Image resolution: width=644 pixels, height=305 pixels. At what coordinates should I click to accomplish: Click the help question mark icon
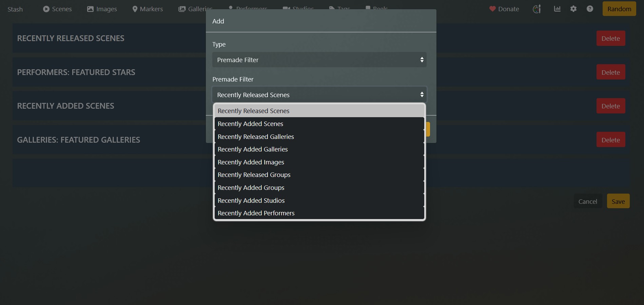click(590, 9)
